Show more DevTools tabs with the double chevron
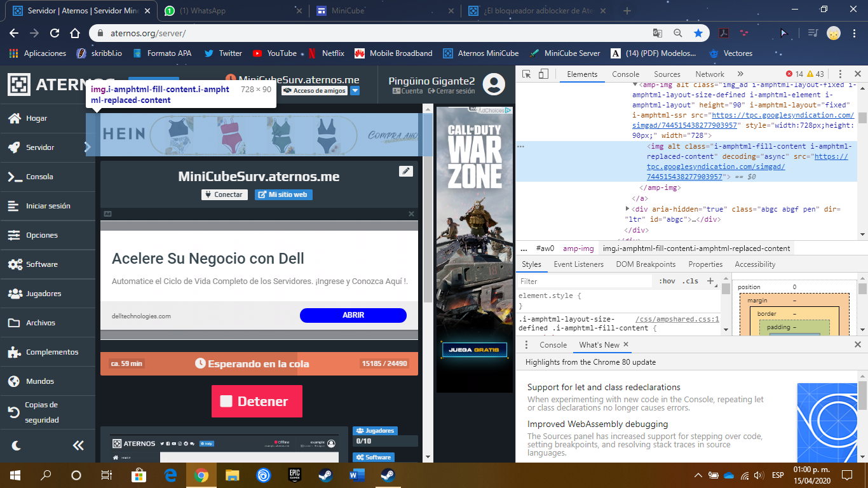The image size is (868, 488). 740,74
